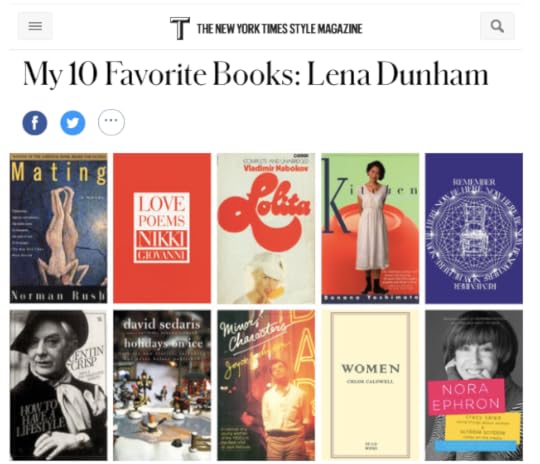Open The New York Times Style Magazine link
The width and height of the screenshot is (540, 464).
(x=279, y=29)
